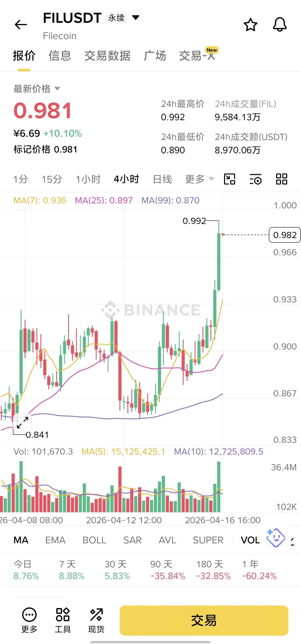This screenshot has height=644, width=301.
Task: Tap the volume MA(5): 15,125,425.1 label
Action: click(123, 451)
